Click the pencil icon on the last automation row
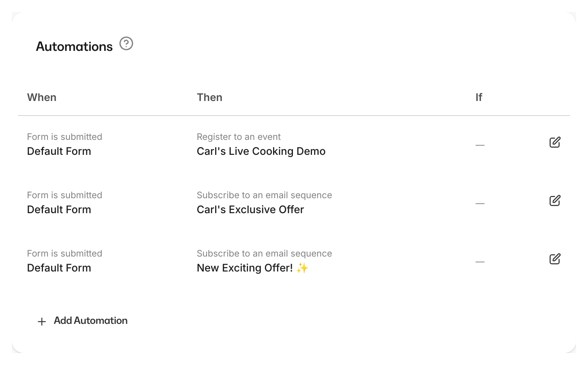 [x=555, y=259]
